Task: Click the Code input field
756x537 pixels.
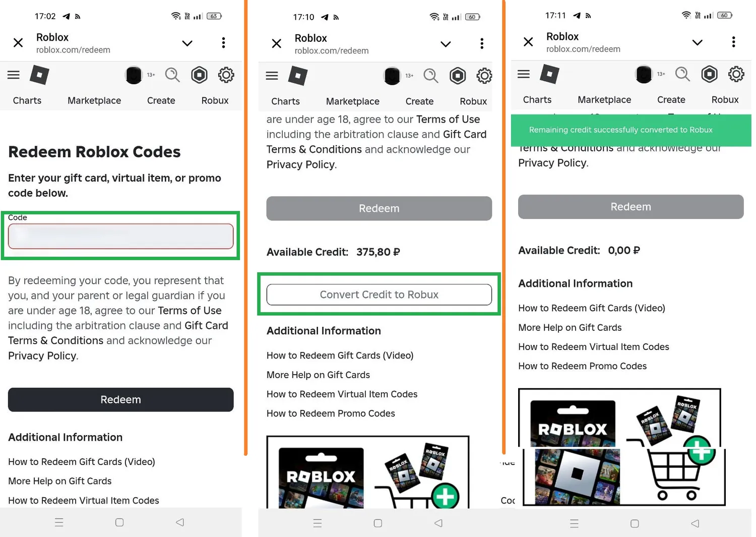Action: 120,236
